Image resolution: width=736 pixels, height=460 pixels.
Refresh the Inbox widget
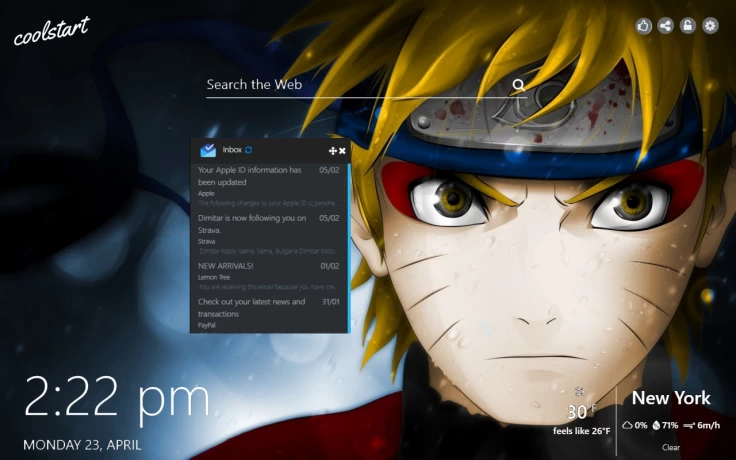[248, 150]
